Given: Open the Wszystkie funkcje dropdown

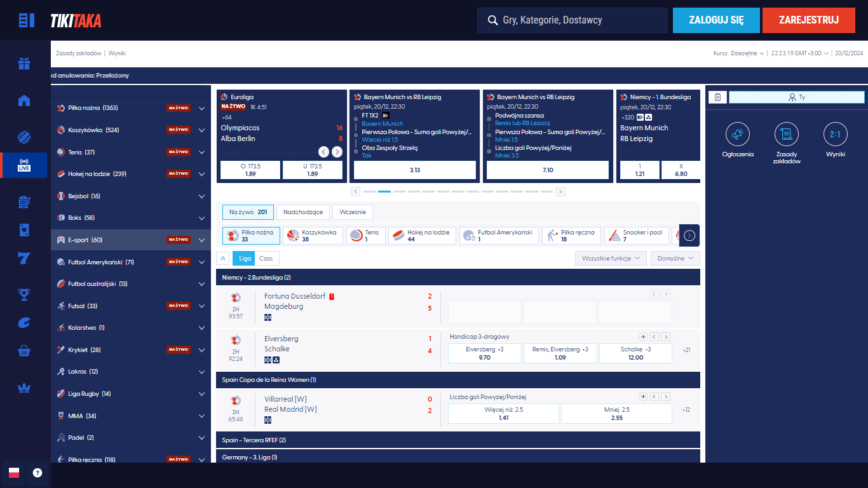Looking at the screenshot, I should click(611, 258).
